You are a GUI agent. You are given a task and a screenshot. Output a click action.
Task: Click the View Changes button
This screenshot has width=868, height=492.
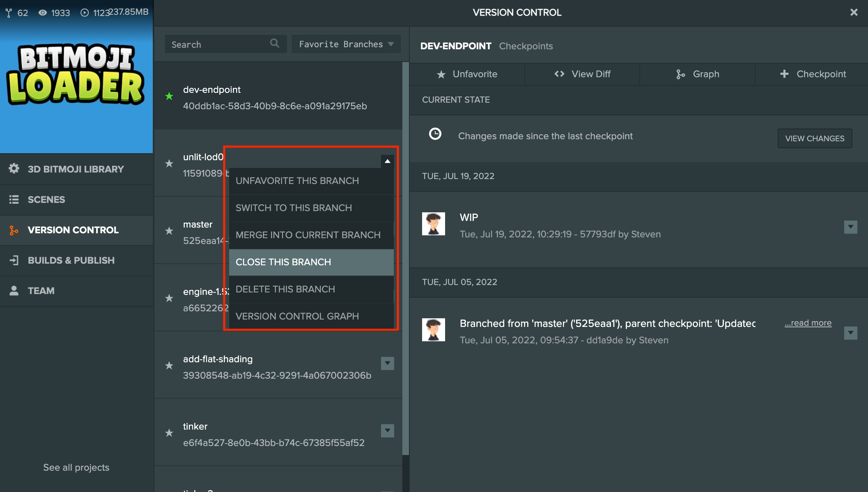coord(815,138)
